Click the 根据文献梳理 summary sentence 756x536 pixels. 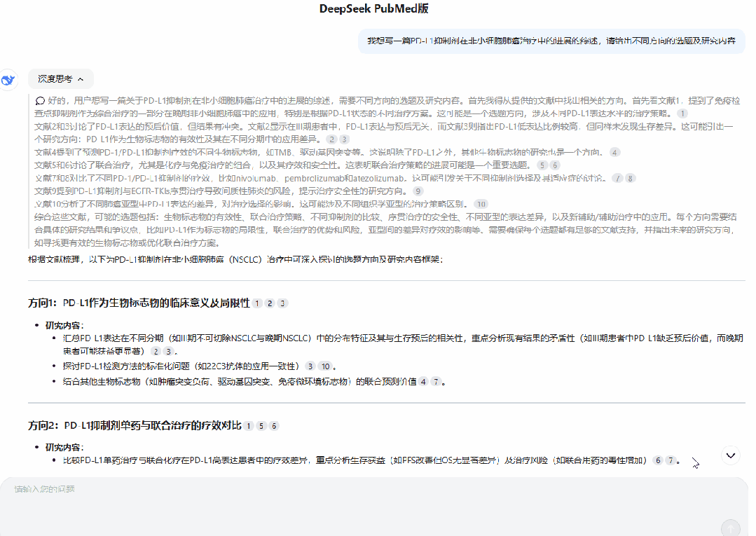pos(235,259)
